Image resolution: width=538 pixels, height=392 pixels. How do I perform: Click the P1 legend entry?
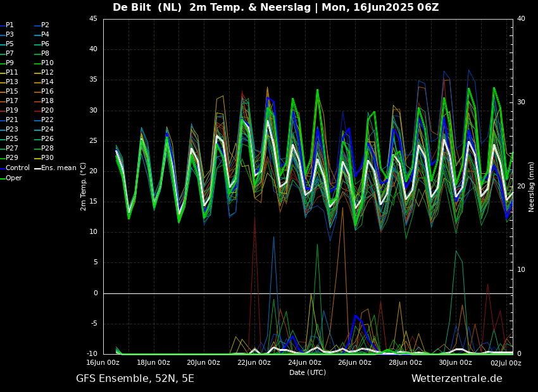click(x=9, y=25)
